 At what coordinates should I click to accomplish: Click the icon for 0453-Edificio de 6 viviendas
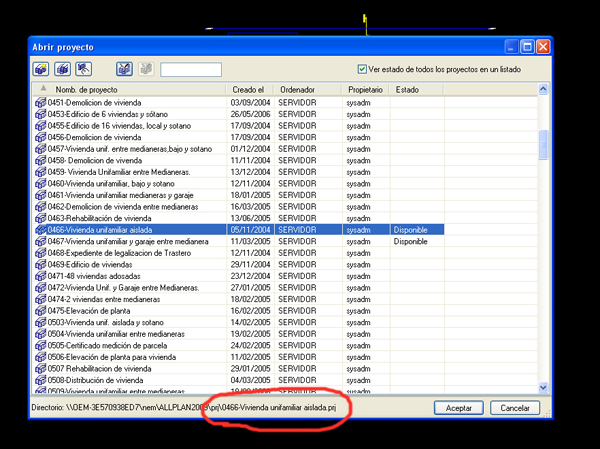coord(41,114)
